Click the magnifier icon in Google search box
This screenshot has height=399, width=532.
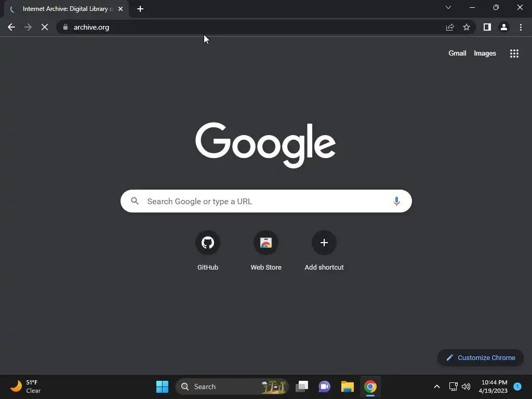135,201
